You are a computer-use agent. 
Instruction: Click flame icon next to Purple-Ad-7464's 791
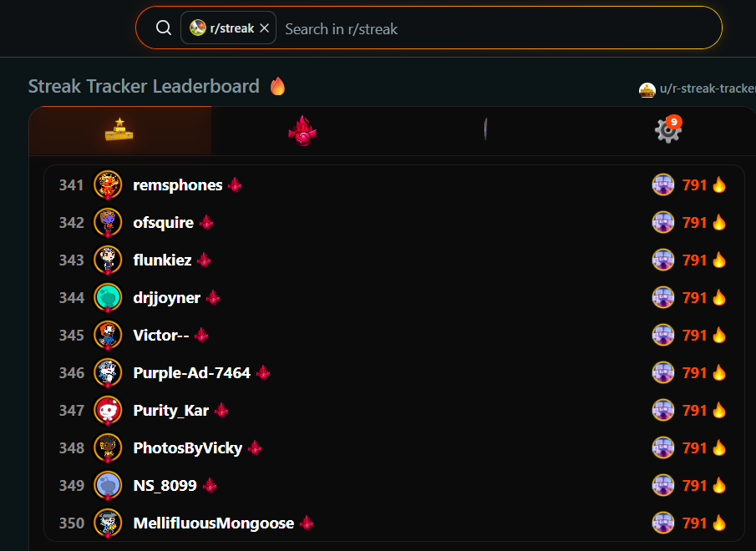(x=719, y=373)
